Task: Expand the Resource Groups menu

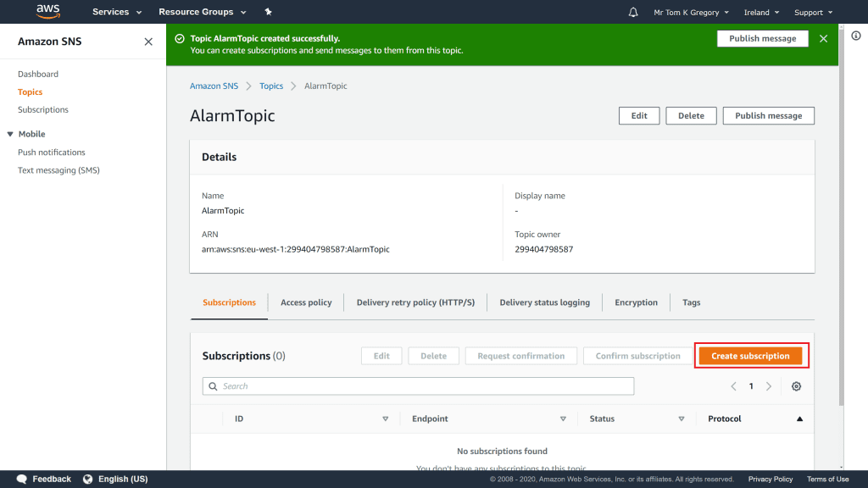Action: tap(202, 13)
